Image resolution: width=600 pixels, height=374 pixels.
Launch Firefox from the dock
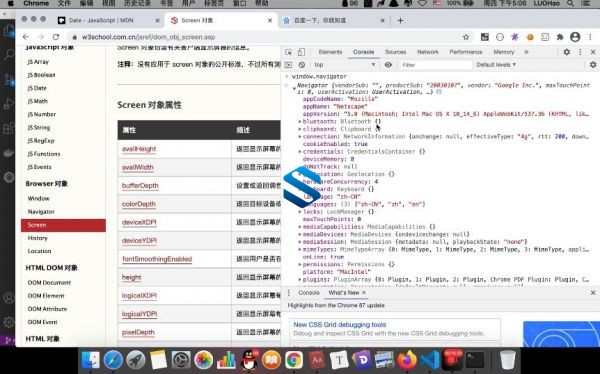[x=407, y=360]
